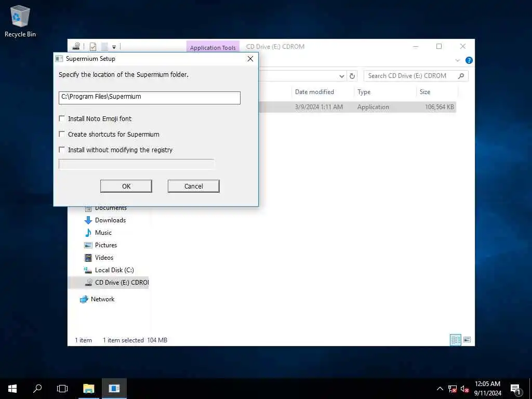532x399 pixels.
Task: Click the network status tray icon
Action: click(x=453, y=389)
